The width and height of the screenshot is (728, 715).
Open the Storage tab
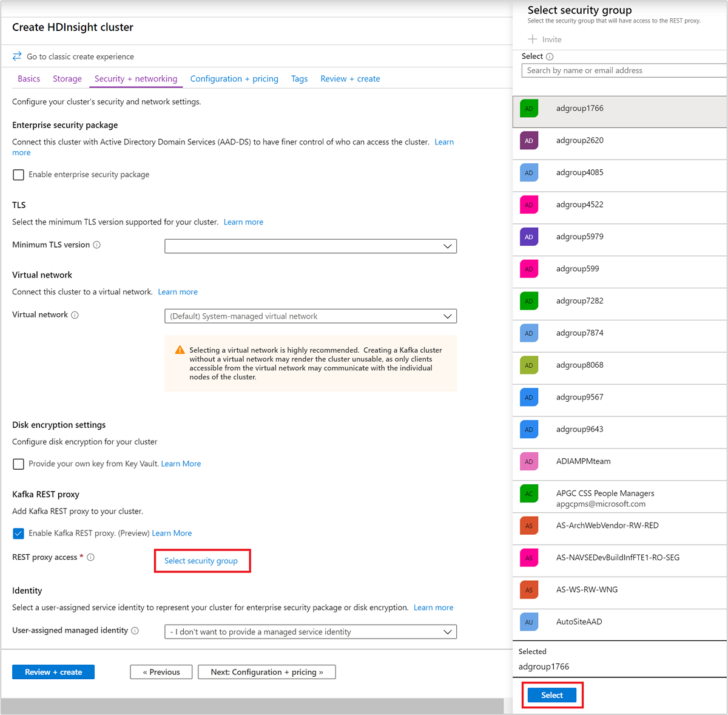(x=67, y=79)
